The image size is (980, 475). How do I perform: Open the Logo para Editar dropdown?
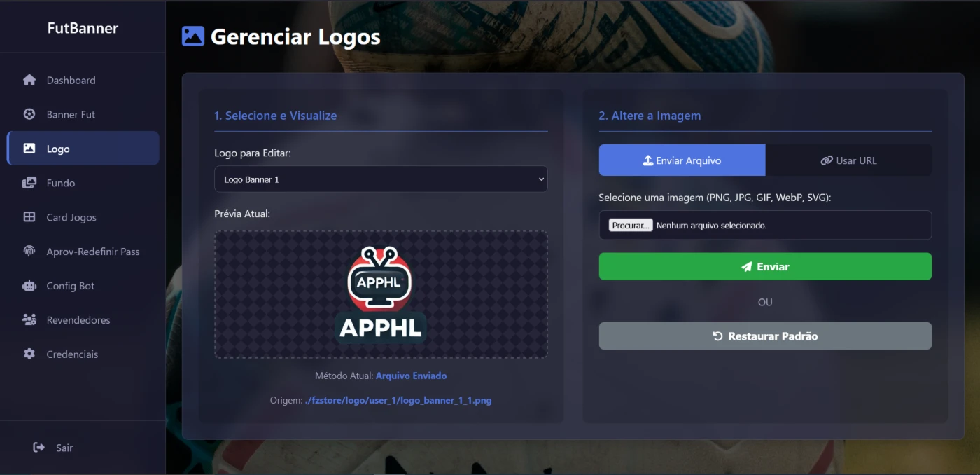tap(381, 179)
